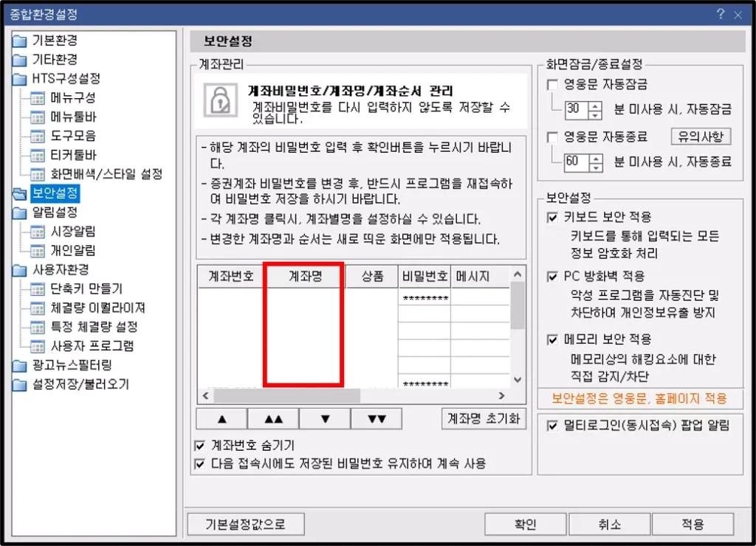Click the 기본설정값으로 button

245,524
